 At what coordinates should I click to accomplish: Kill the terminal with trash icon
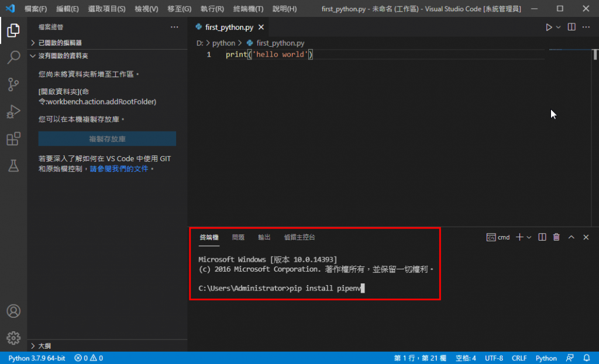pyautogui.click(x=556, y=237)
